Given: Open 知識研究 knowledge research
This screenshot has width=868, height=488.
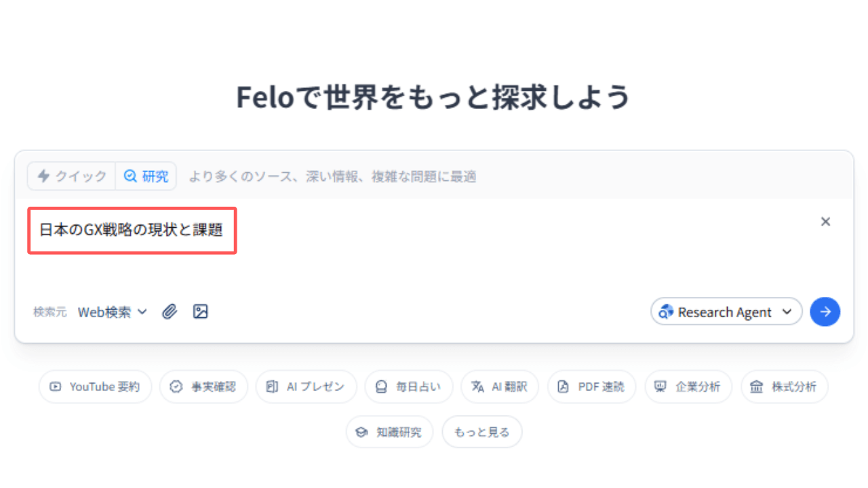Looking at the screenshot, I should tap(389, 432).
